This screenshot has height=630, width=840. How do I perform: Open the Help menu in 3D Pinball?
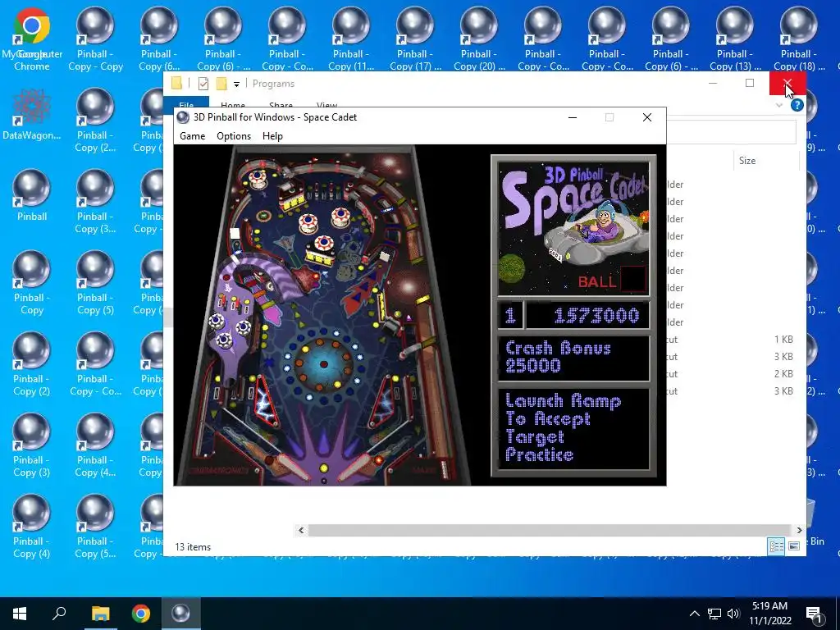click(x=272, y=136)
